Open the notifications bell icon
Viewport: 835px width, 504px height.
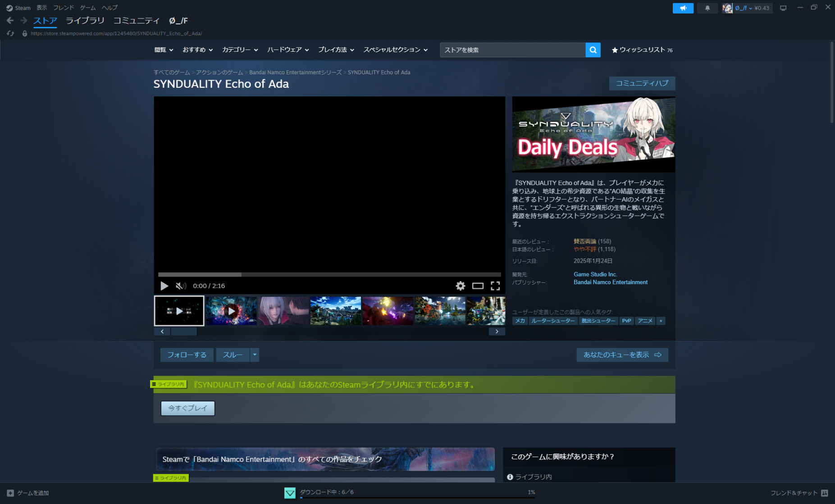coord(707,8)
